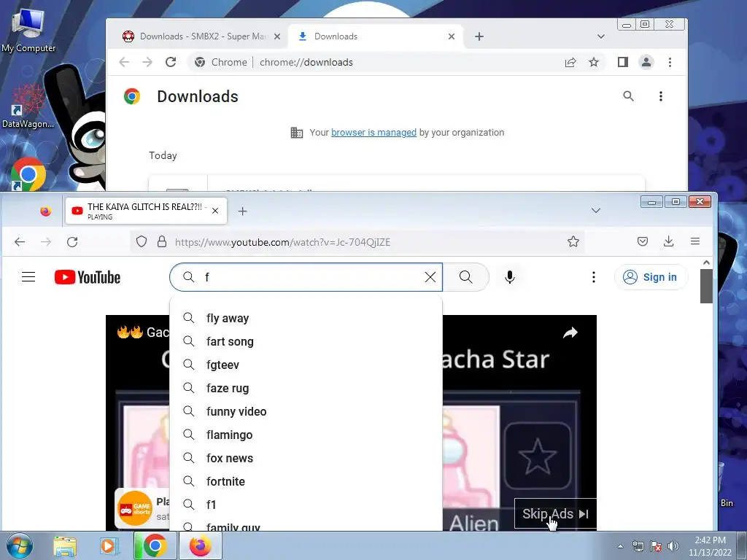Screen dimensions: 747x560
Task: Open Firefox downloads panel
Action: [x=669, y=241]
